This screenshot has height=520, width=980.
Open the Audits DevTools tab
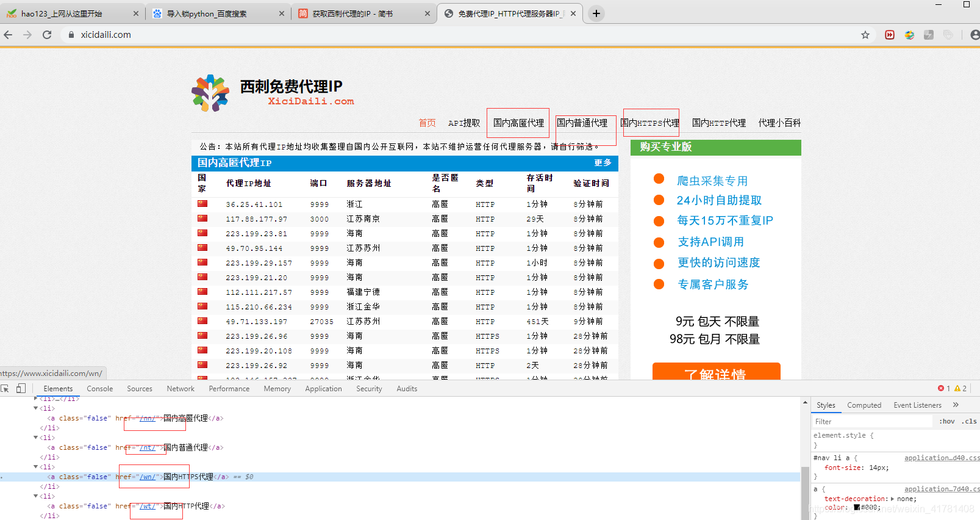pos(407,389)
